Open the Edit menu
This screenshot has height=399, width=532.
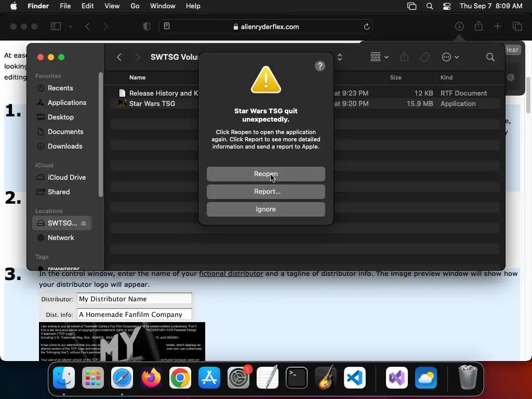click(x=87, y=6)
